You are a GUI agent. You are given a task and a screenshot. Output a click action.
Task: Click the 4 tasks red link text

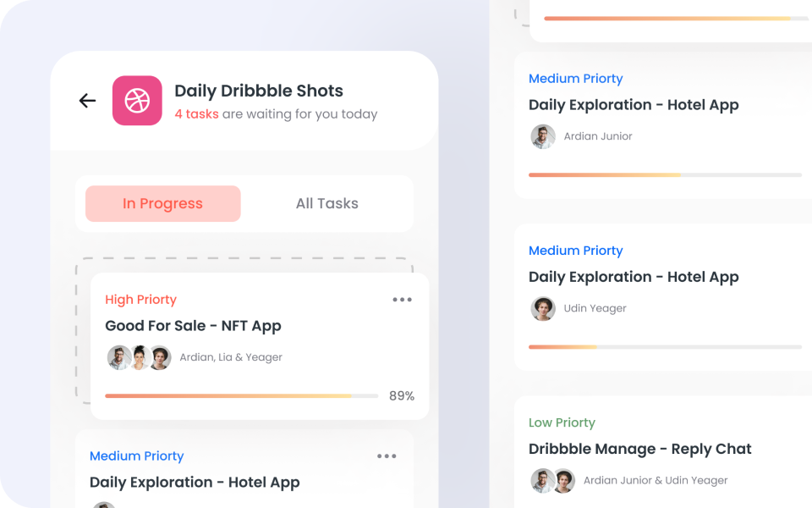pos(196,114)
